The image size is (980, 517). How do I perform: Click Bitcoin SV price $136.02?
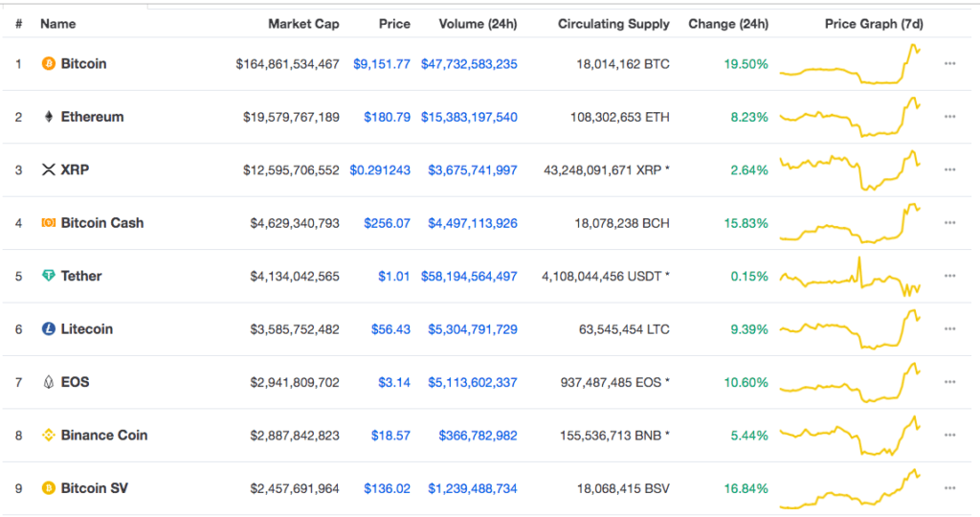(388, 488)
